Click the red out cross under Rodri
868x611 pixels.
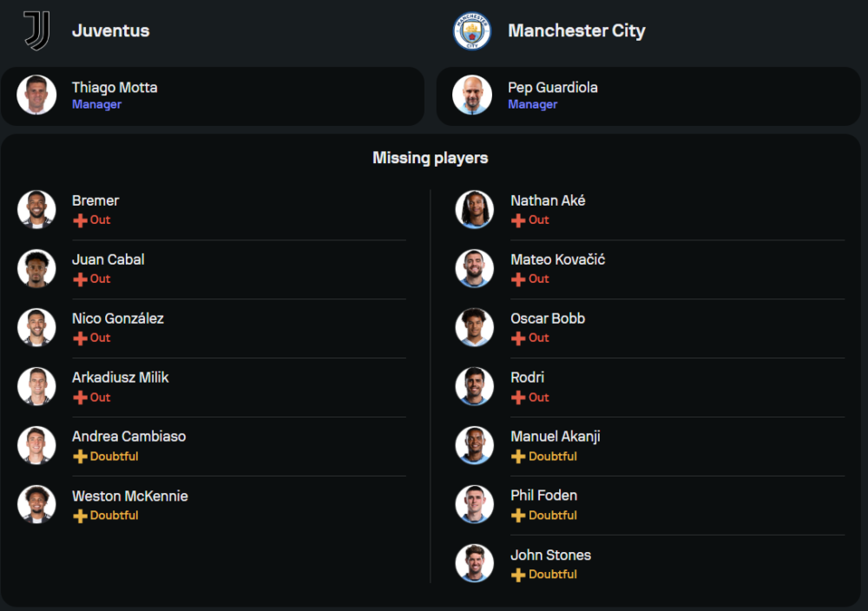(x=518, y=397)
